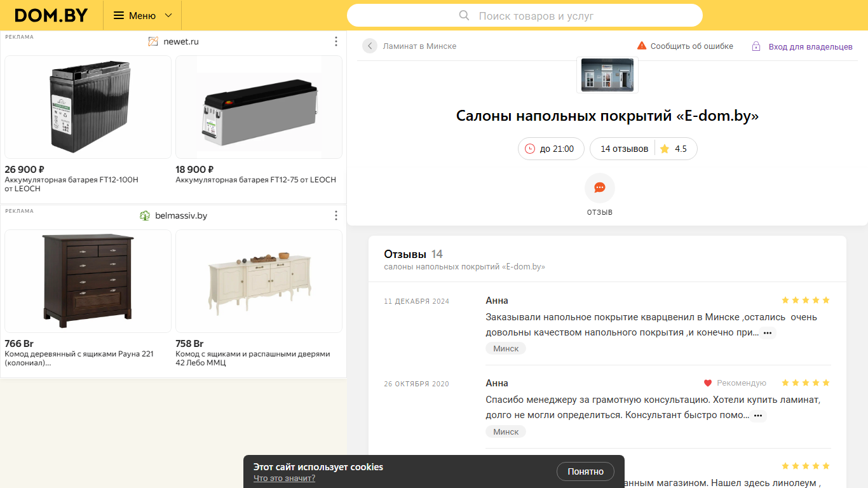
Task: Click the page title Салоны напольных покрытий «E-dom.by»
Action: [x=607, y=116]
